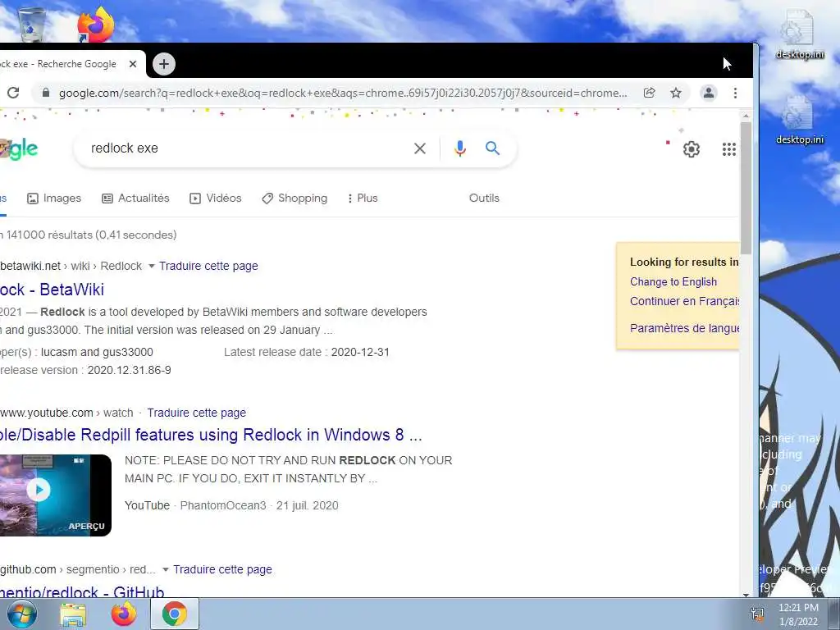
Task: Switch to the Shopping results tab
Action: (x=294, y=199)
